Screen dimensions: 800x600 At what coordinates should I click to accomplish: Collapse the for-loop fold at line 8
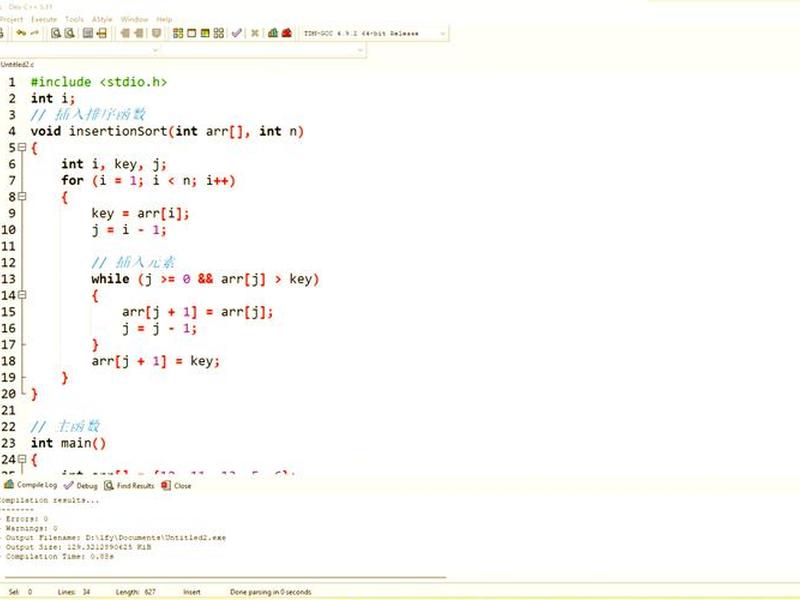(22, 196)
